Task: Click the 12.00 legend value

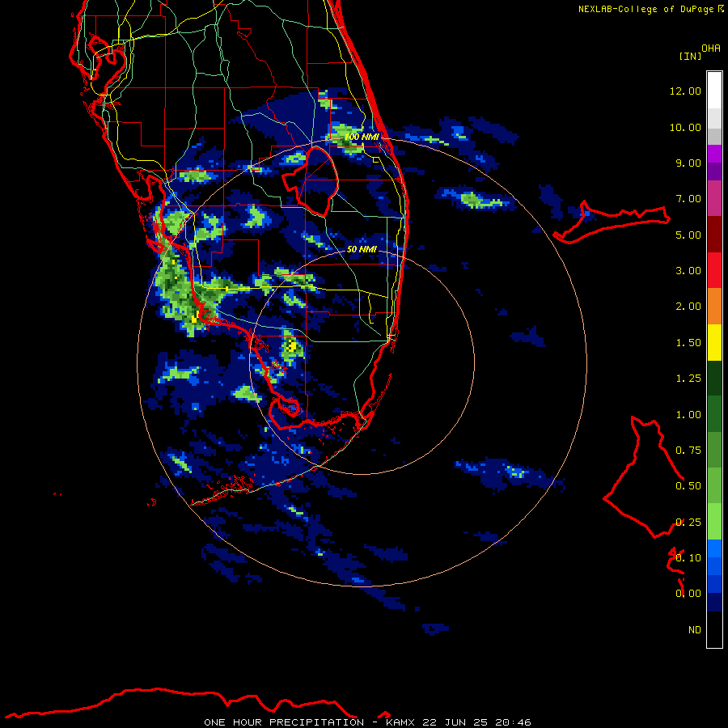Action: coord(685,91)
